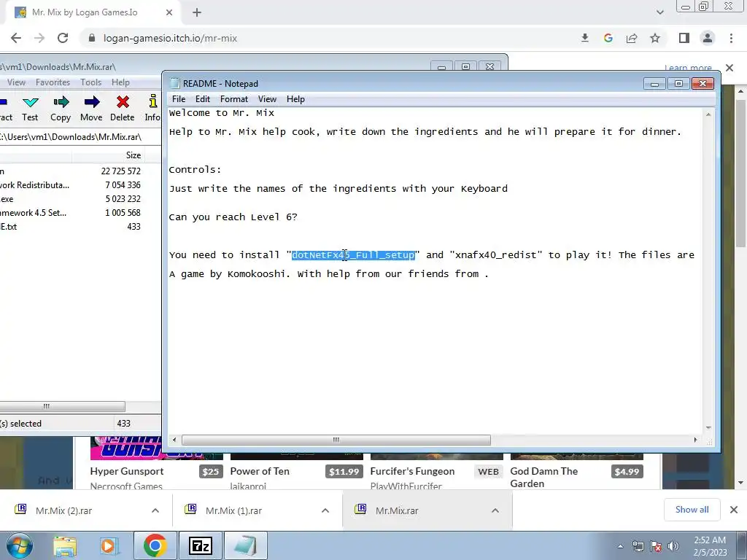This screenshot has height=560, width=747.
Task: Switch to 7-Zip on the taskbar
Action: point(200,545)
